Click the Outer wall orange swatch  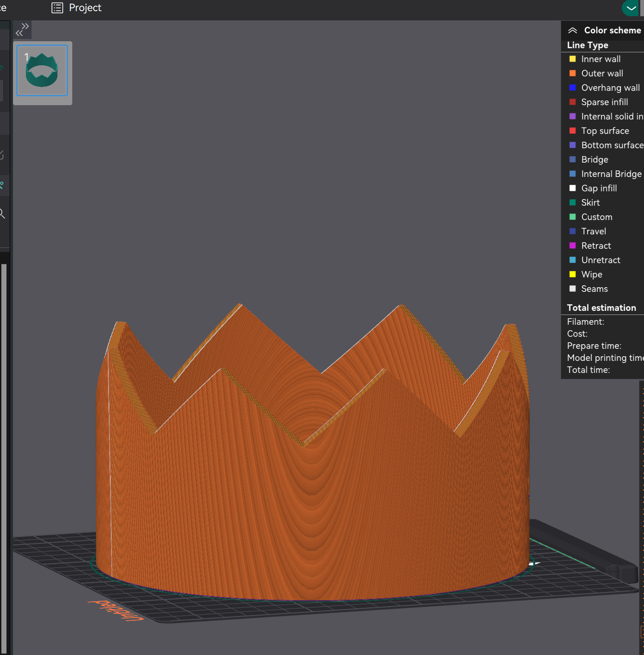[x=573, y=74]
